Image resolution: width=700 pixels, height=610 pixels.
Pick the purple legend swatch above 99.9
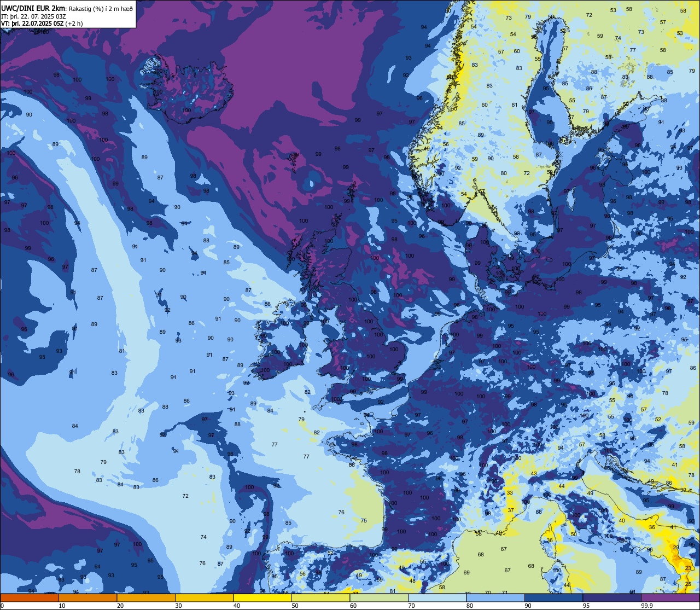(670, 597)
